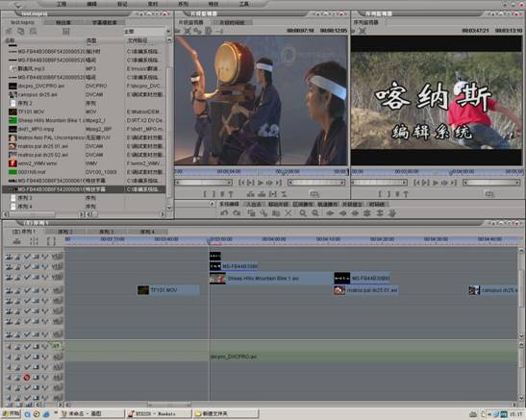Click the folder window button on the taskbar

(226, 414)
